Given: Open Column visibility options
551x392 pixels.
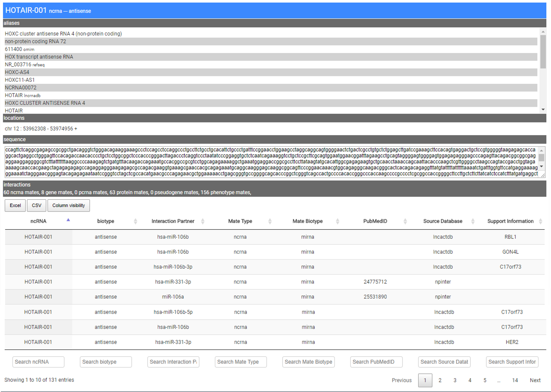Looking at the screenshot, I should tap(69, 206).
